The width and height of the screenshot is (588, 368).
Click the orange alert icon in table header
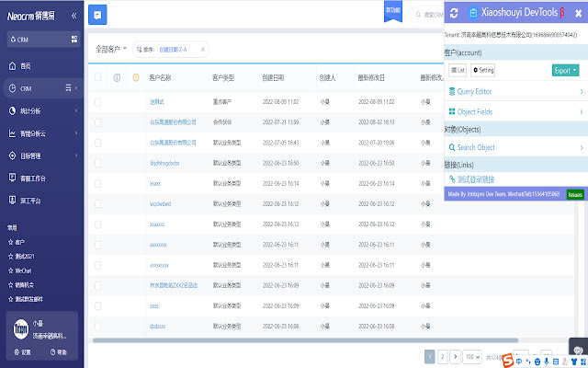pyautogui.click(x=136, y=77)
